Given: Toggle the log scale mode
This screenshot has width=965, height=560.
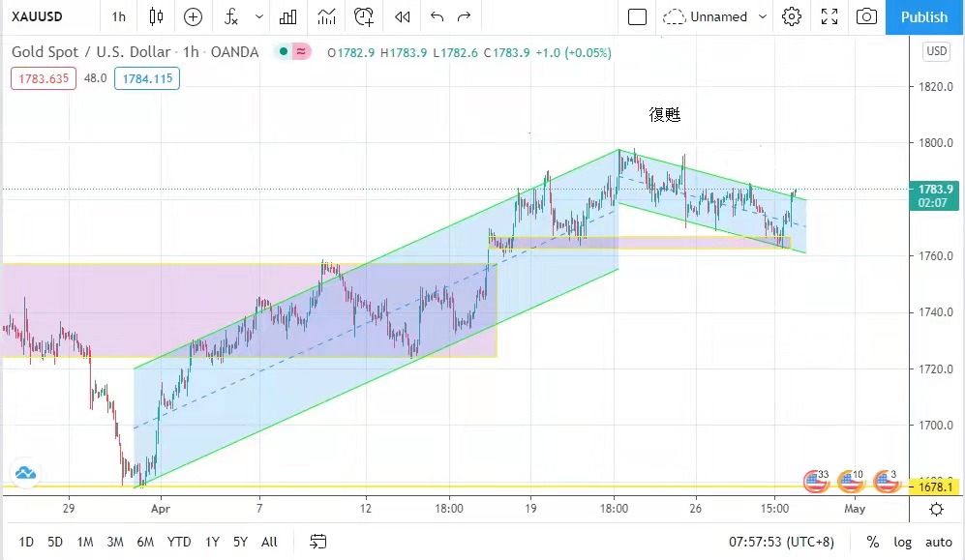Looking at the screenshot, I should 902,542.
